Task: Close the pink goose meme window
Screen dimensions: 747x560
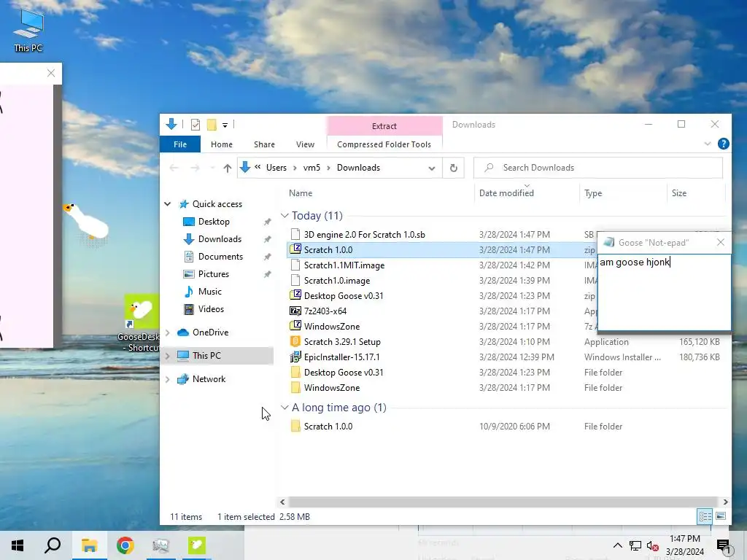Action: click(x=51, y=73)
